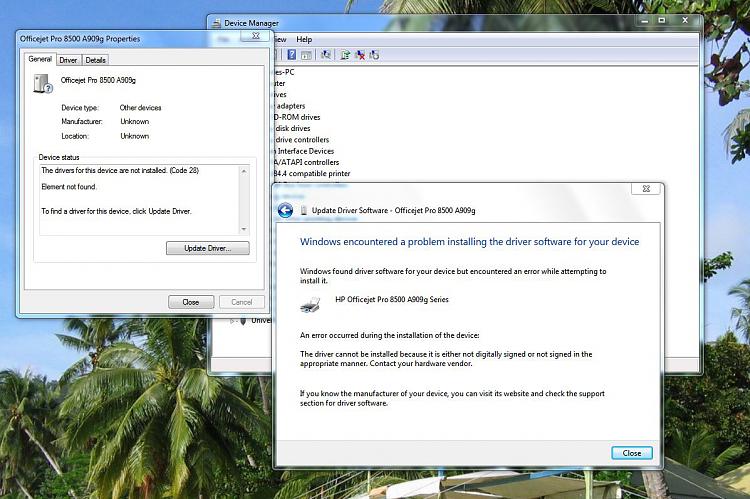The width and height of the screenshot is (750, 499).
Task: Select the General tab in Properties
Action: [40, 59]
